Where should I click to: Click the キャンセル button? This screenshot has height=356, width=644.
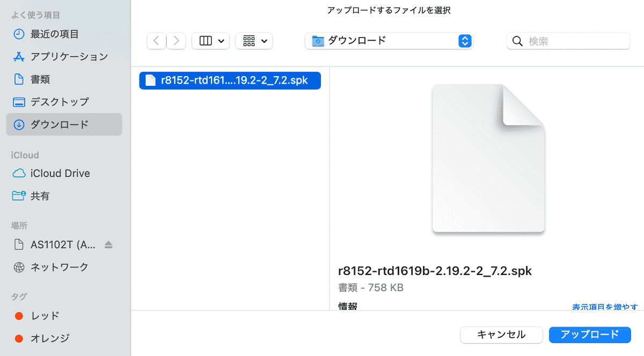pyautogui.click(x=501, y=334)
